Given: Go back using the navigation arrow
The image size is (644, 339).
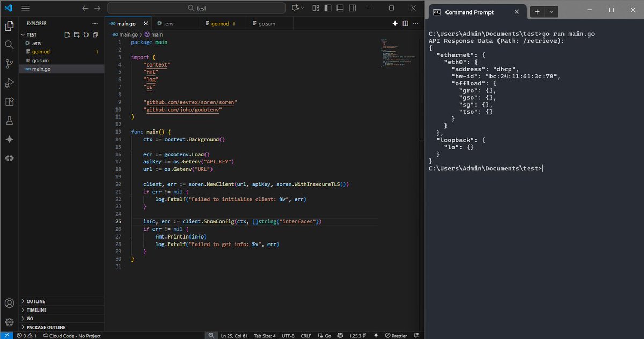Looking at the screenshot, I should tap(85, 8).
